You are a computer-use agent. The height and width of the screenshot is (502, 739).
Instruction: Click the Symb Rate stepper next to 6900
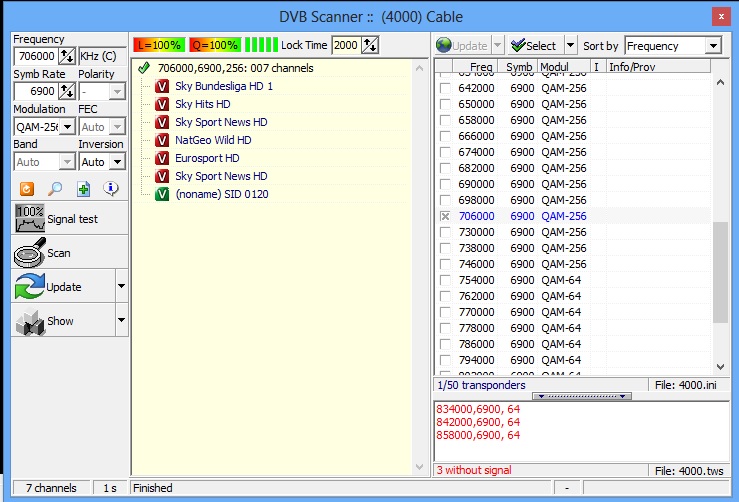67,91
